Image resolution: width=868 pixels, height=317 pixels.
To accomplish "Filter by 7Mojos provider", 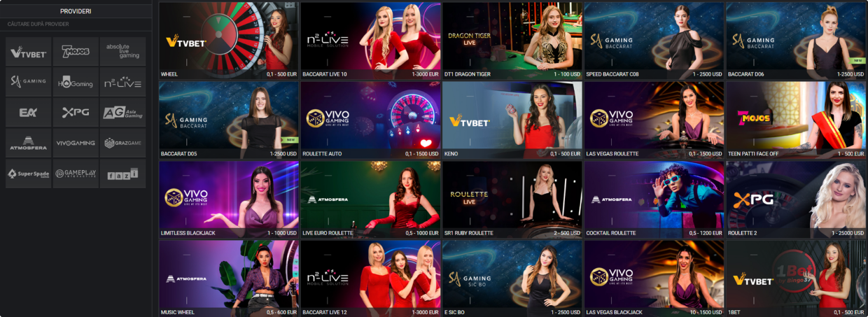I will coord(76,52).
